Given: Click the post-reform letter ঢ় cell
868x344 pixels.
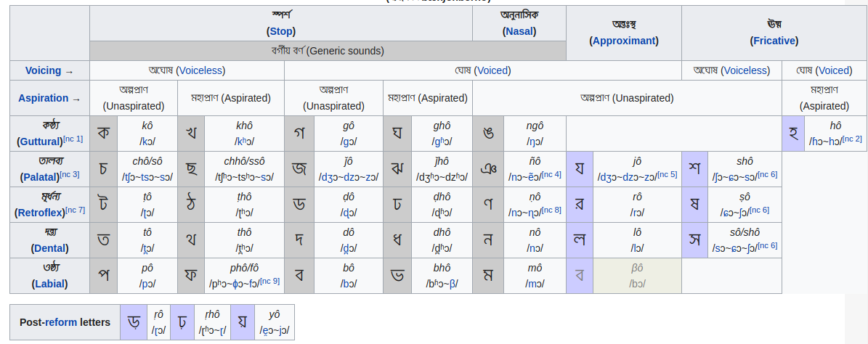Looking at the screenshot, I should 182,322.
